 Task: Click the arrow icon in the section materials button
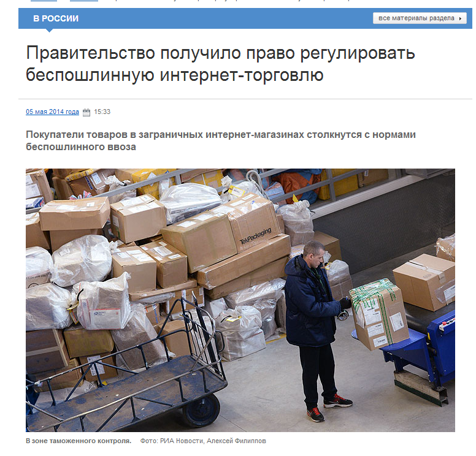460,18
